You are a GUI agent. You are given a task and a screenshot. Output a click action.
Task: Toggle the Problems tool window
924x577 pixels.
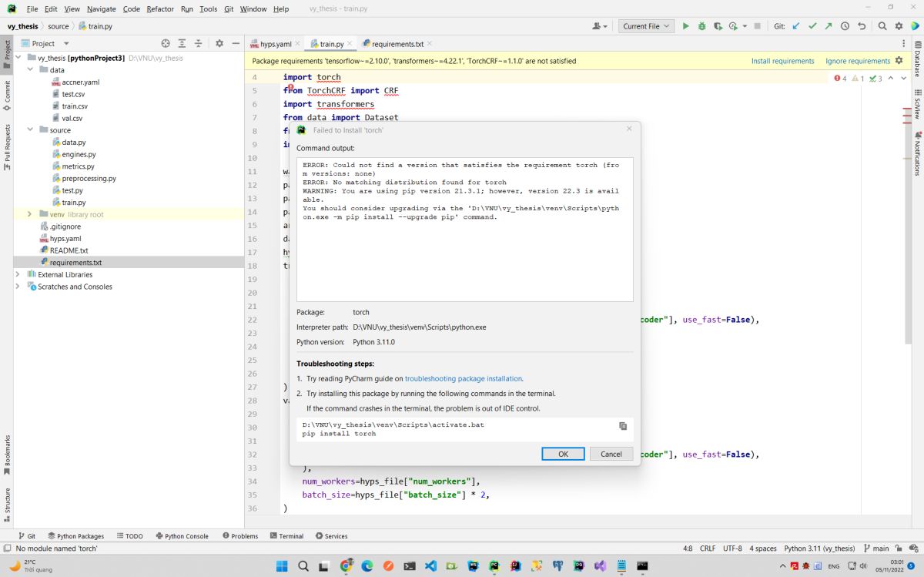tap(240, 536)
